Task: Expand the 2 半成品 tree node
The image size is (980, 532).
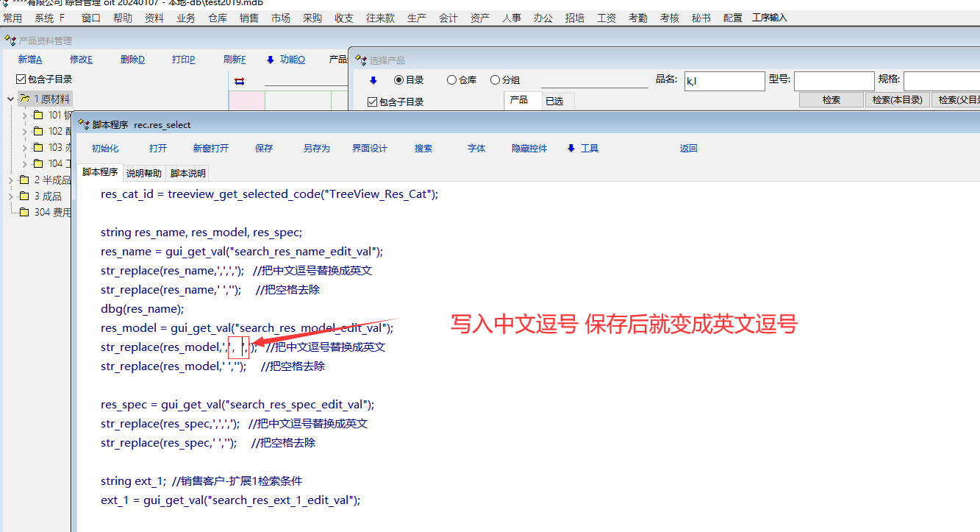Action: tap(10, 180)
